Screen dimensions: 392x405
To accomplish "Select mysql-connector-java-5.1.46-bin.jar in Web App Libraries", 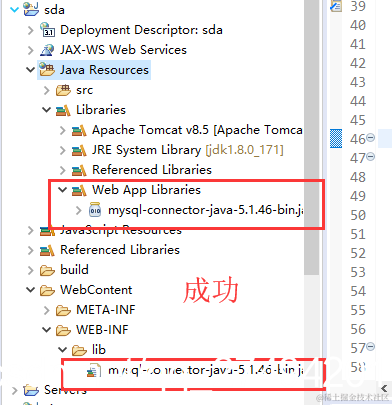I will tap(206, 210).
